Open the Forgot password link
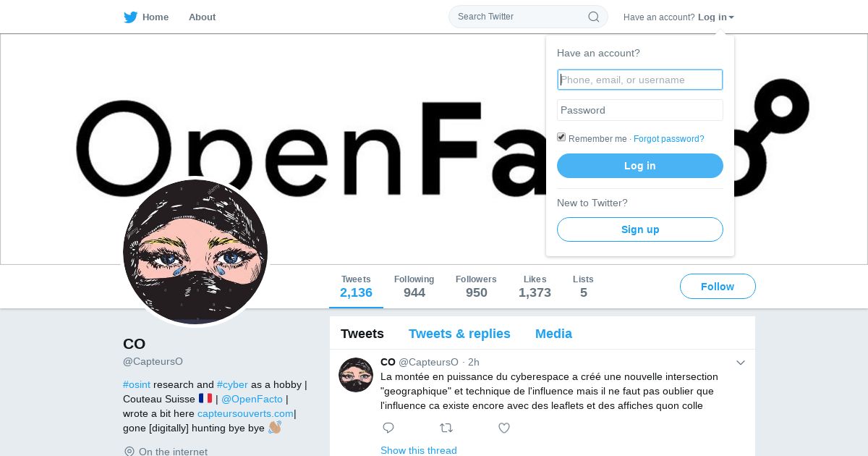The image size is (868, 456). [x=669, y=139]
